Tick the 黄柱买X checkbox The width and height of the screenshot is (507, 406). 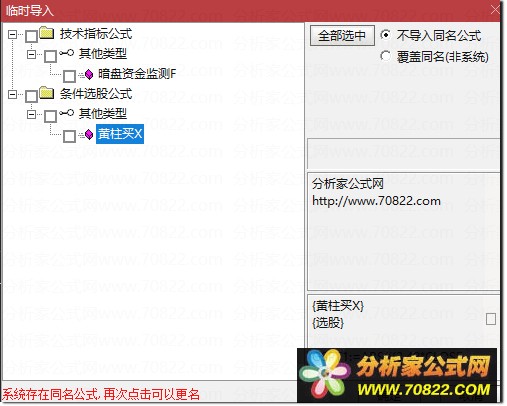click(69, 136)
